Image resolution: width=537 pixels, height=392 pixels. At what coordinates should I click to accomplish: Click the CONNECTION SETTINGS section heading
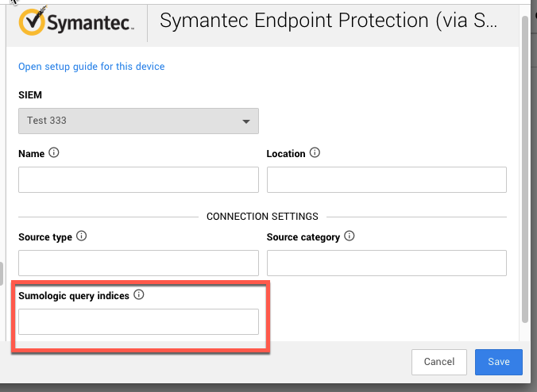click(262, 217)
